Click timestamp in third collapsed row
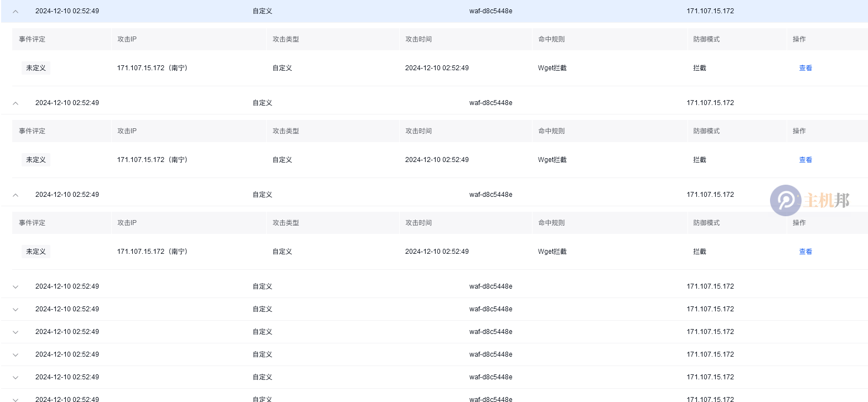This screenshot has height=402, width=868. click(67, 332)
